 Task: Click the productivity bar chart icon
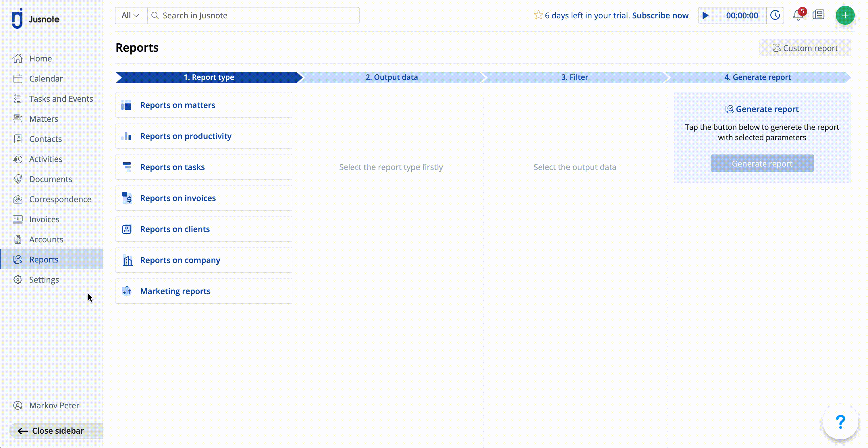click(126, 136)
